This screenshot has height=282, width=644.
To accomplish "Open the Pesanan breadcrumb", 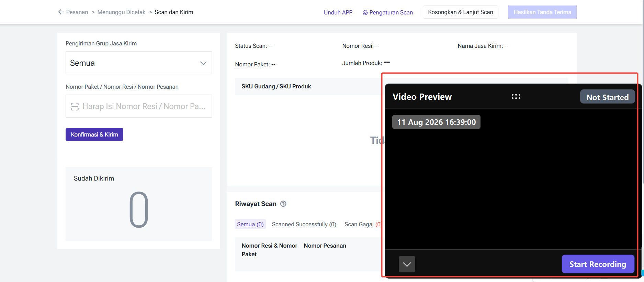I will 77,12.
